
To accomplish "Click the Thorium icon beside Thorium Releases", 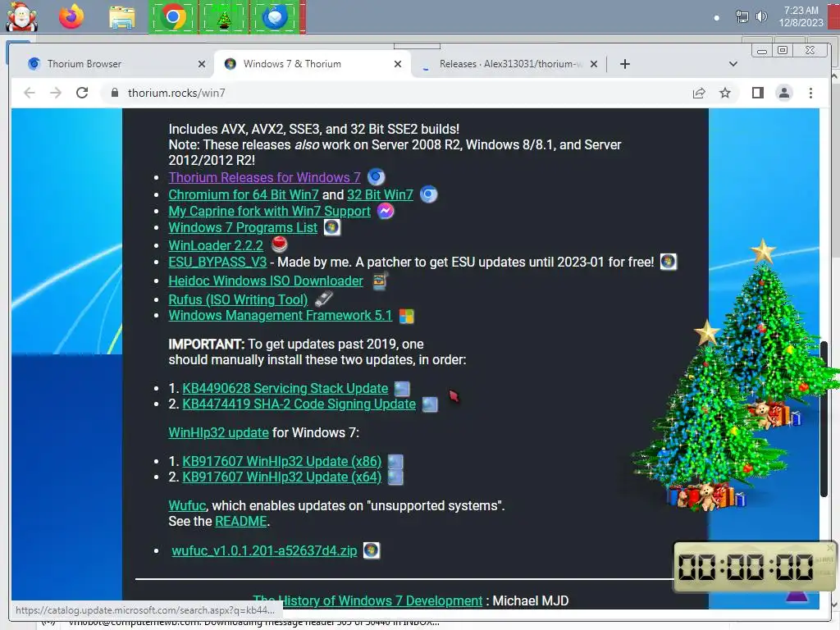I will (x=376, y=177).
